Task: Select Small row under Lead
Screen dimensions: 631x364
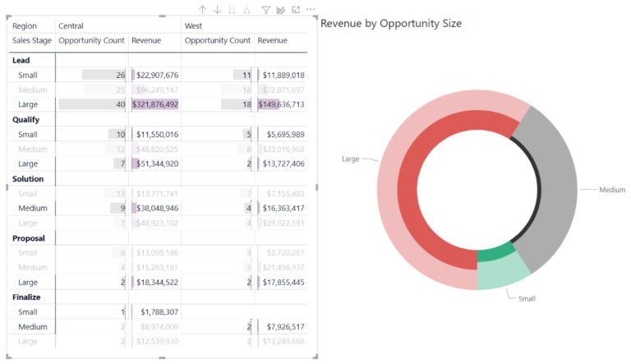Action: (x=28, y=75)
